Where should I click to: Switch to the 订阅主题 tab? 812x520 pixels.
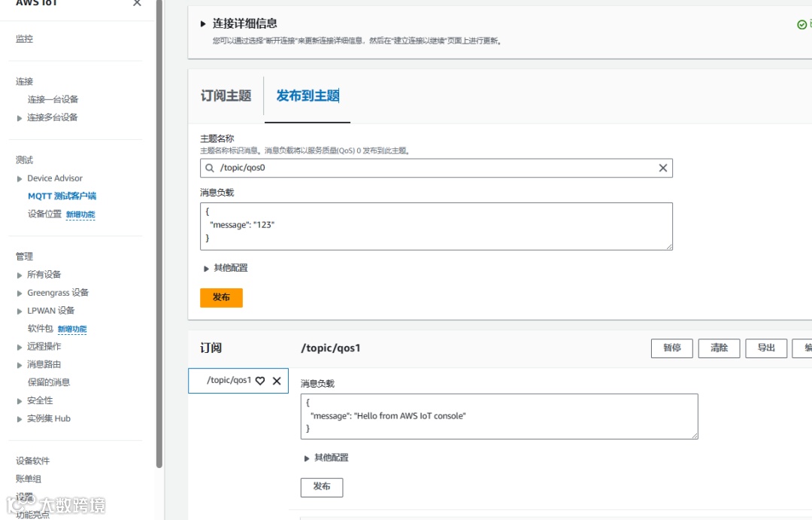click(226, 96)
